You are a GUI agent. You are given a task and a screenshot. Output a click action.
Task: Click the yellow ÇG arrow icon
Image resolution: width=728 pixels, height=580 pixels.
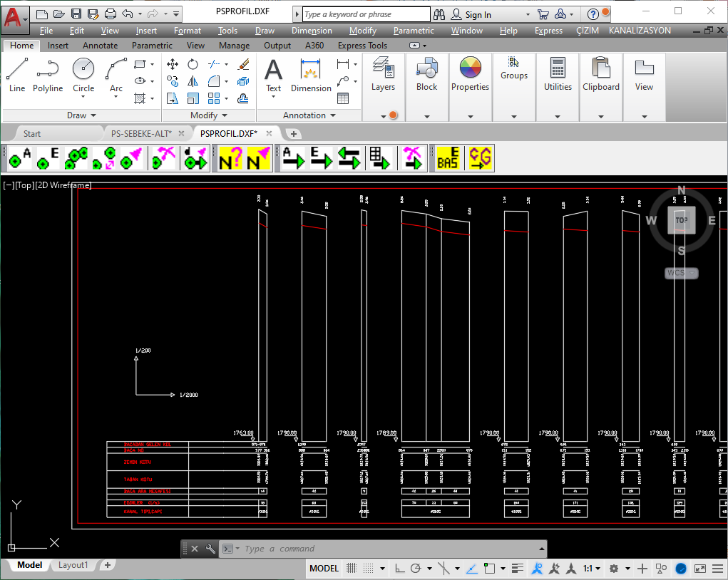click(480, 158)
